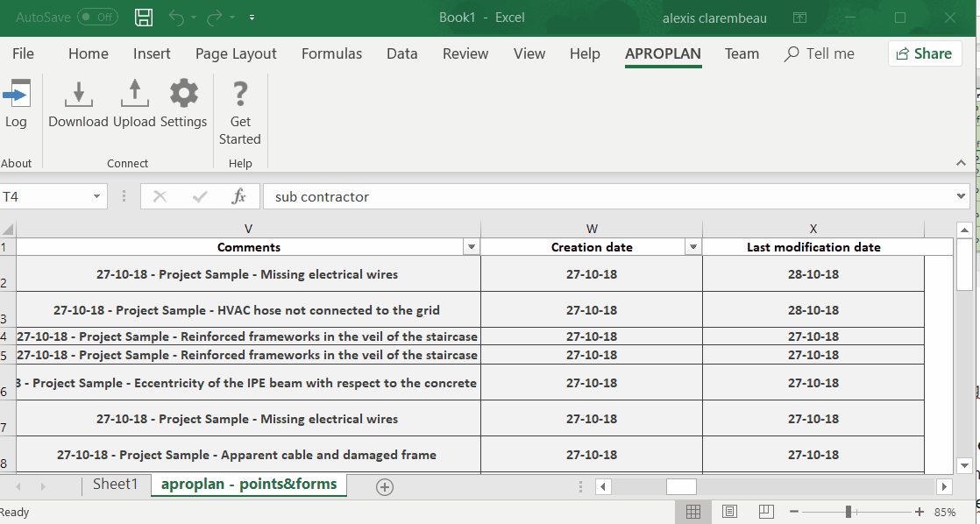The image size is (980, 524).
Task: Open the Comments column filter dropdown
Action: tap(472, 247)
